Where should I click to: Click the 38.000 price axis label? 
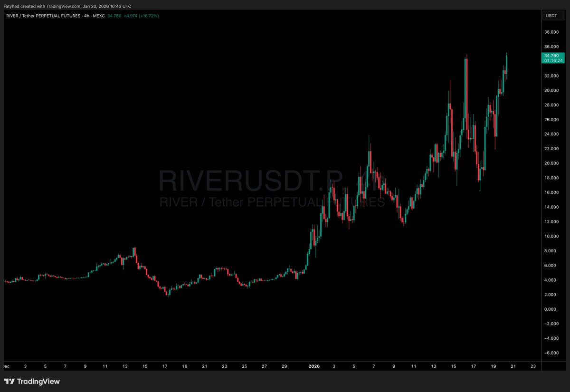pos(551,32)
